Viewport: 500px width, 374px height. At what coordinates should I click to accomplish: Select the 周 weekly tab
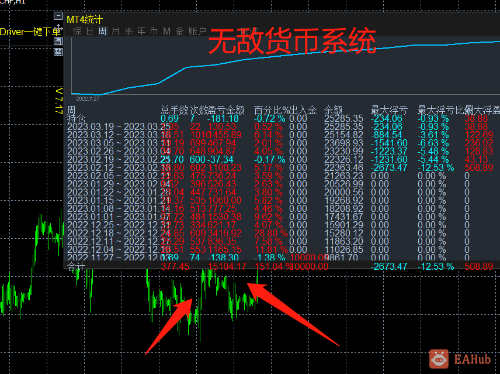102,31
